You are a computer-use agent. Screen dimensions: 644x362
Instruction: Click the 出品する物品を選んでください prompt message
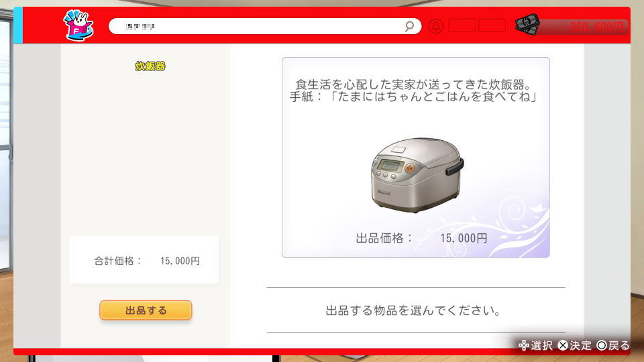tap(413, 310)
